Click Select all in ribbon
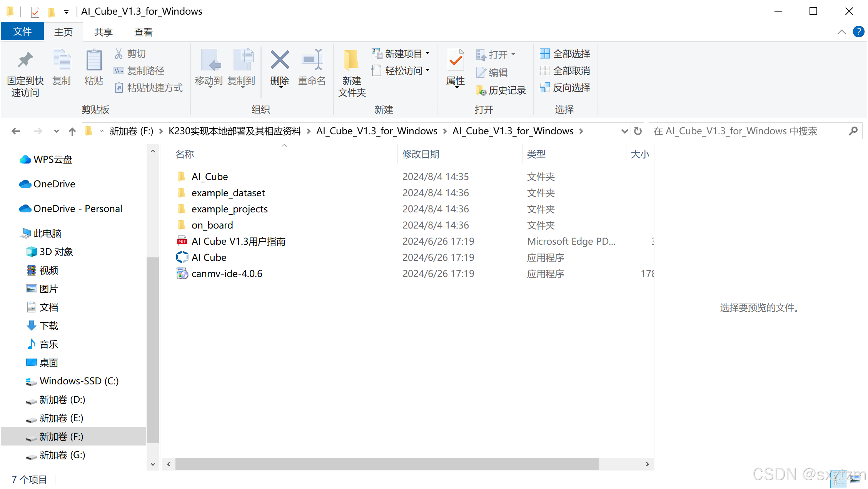Image resolution: width=868 pixels, height=489 pixels. [x=565, y=54]
